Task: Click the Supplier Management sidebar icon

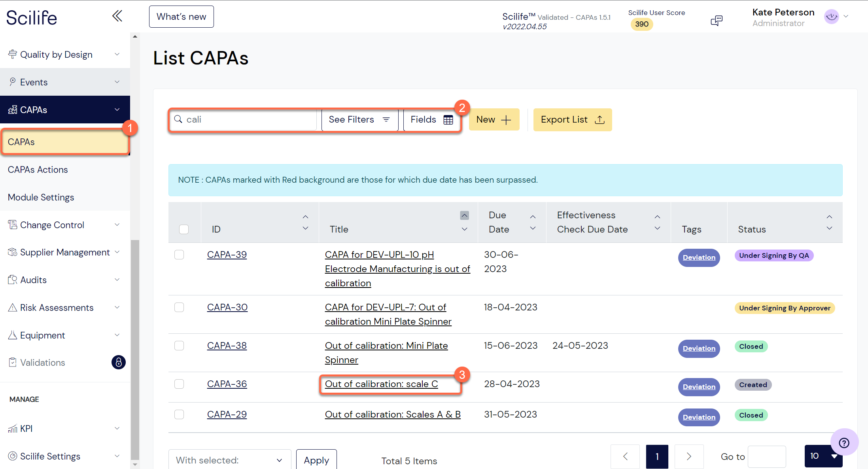Action: coord(13,252)
